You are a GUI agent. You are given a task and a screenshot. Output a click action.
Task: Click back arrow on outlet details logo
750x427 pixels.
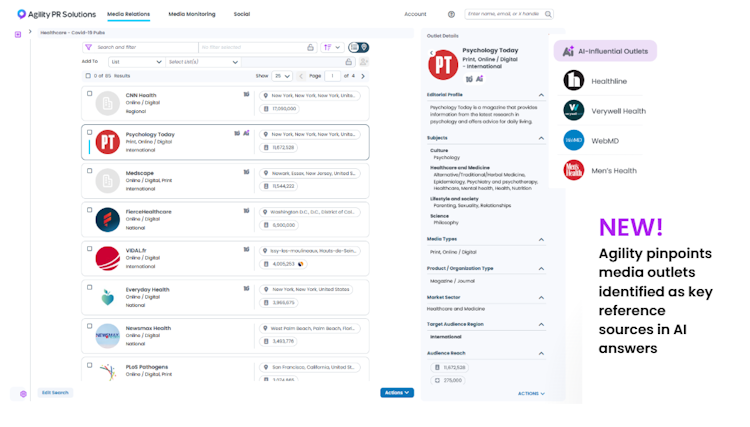(x=431, y=53)
